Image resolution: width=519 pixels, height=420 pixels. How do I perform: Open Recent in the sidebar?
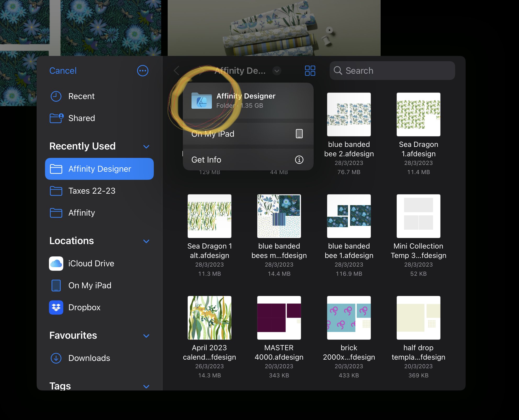click(x=99, y=96)
